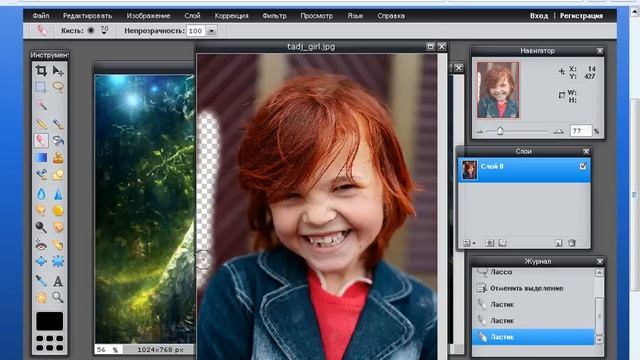The image size is (640, 360).
Task: Open layer styles in the Слои panel
Action: [502, 243]
